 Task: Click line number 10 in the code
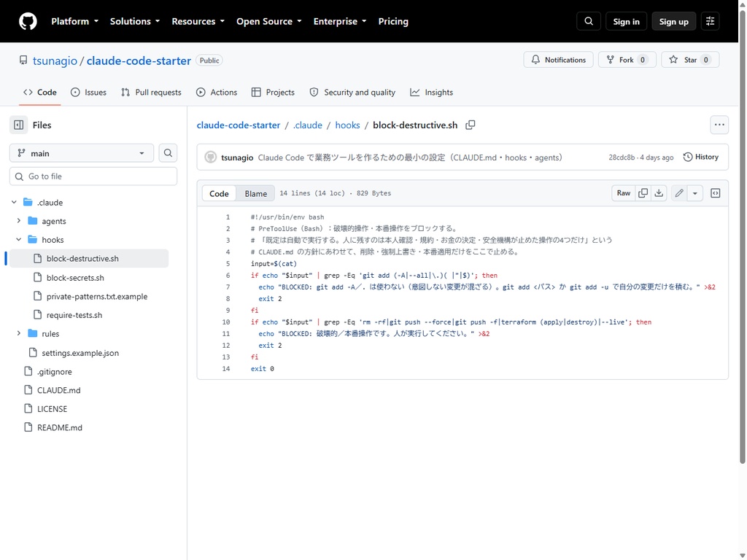[226, 322]
